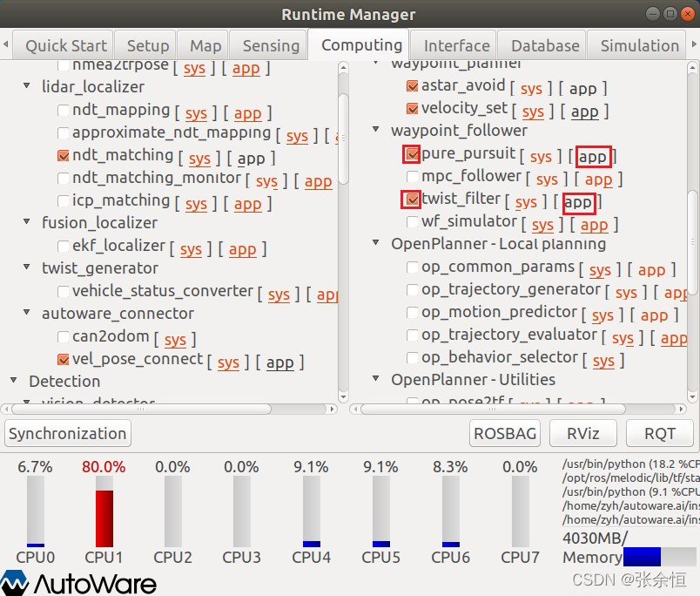Enable vehicle_status_converter checkbox
The height and width of the screenshot is (596, 700).
coord(64,292)
